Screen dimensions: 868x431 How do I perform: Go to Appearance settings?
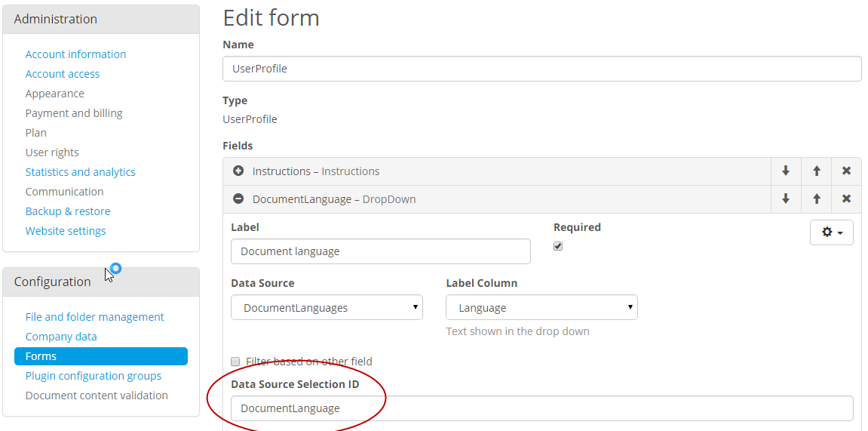pos(55,94)
